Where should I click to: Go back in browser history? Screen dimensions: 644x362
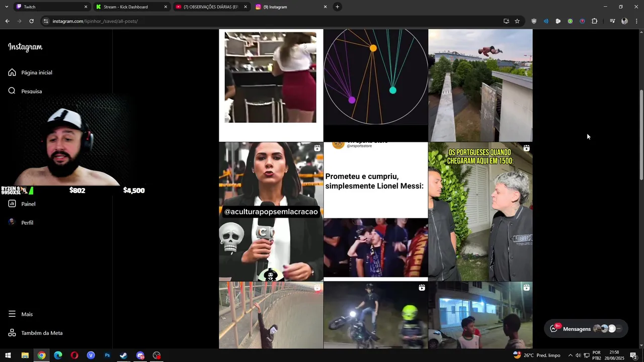(7, 21)
